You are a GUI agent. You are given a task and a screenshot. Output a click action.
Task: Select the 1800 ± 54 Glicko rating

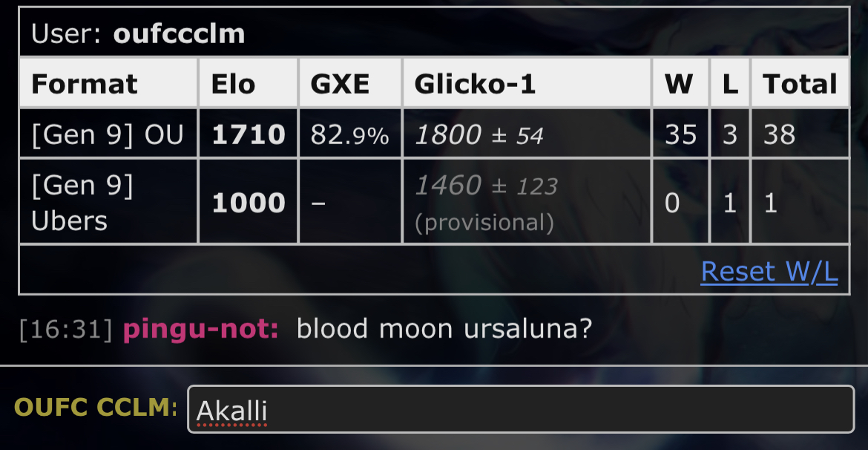coord(479,135)
